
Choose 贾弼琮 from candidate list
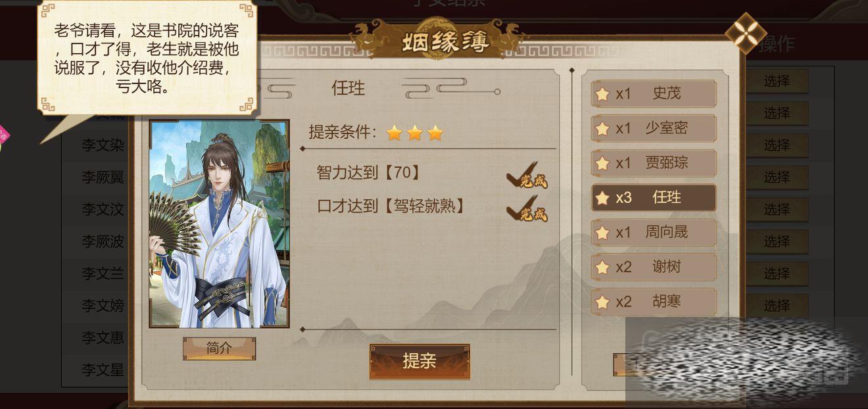tap(654, 163)
